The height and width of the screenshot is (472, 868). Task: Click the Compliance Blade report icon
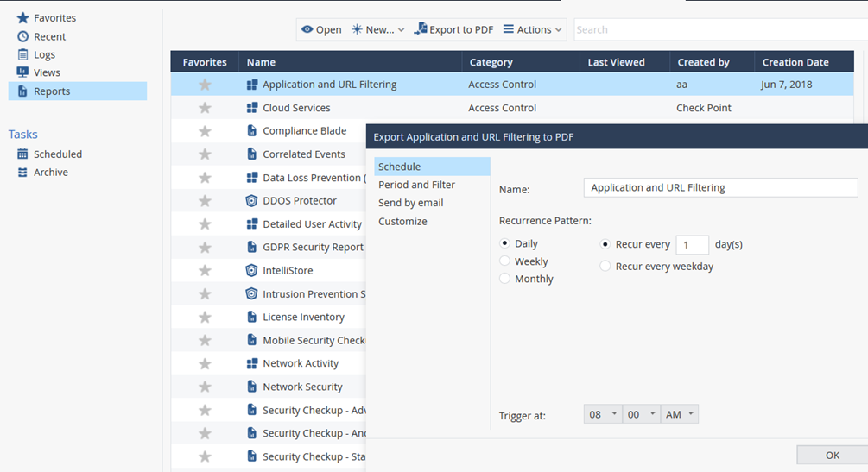pos(251,131)
